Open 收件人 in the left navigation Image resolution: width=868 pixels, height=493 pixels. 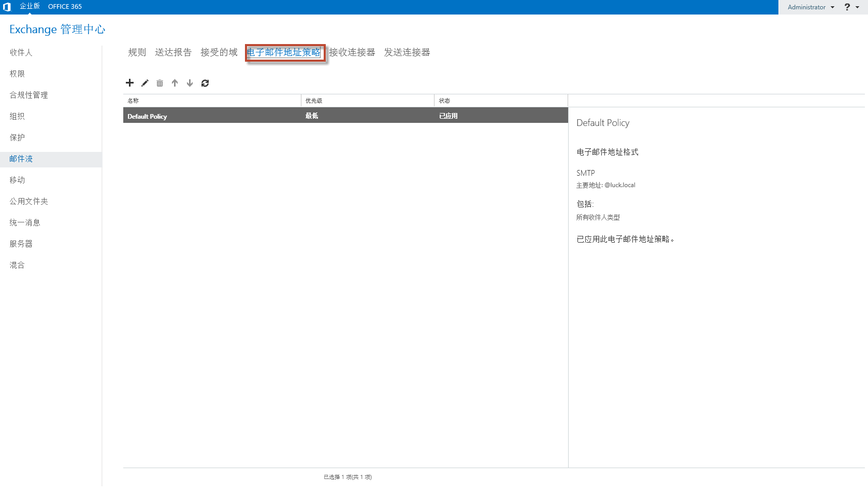pos(21,52)
